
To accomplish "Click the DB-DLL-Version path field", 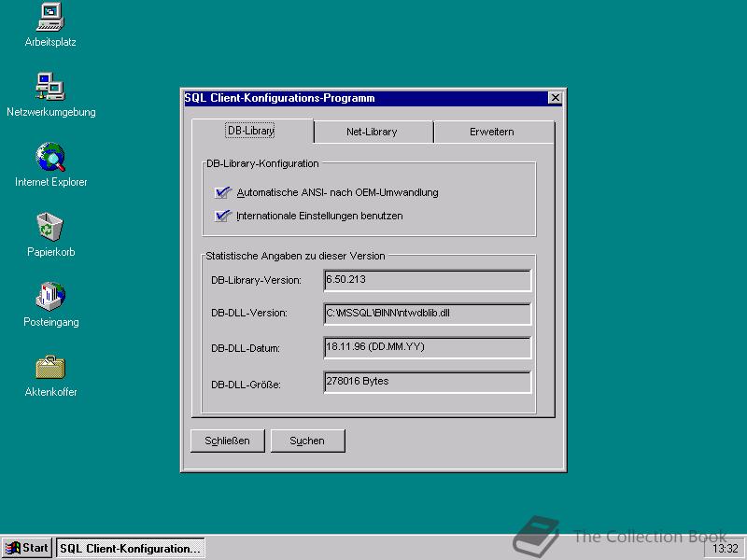I will tap(428, 314).
